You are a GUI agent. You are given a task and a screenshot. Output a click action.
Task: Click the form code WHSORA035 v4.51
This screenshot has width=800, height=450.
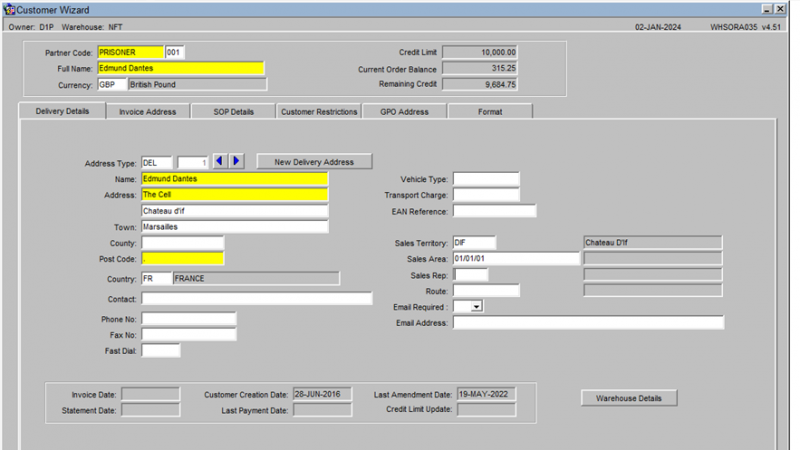[x=745, y=27]
